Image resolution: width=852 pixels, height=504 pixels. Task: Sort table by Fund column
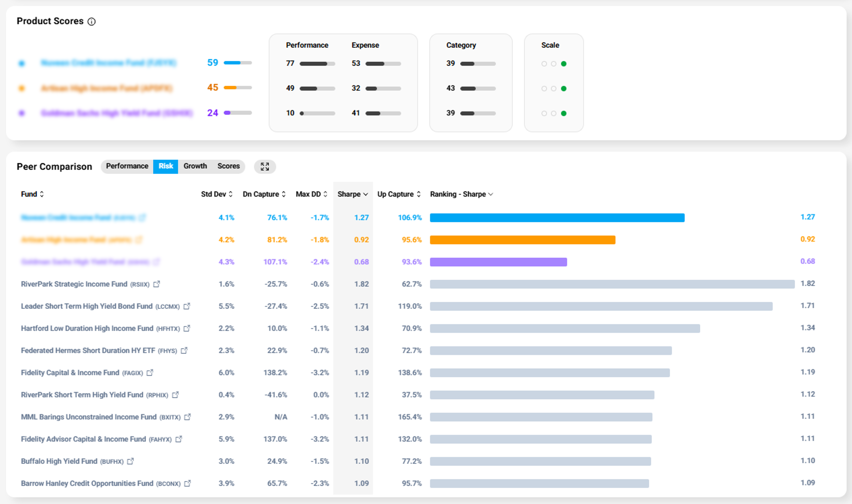click(x=32, y=194)
